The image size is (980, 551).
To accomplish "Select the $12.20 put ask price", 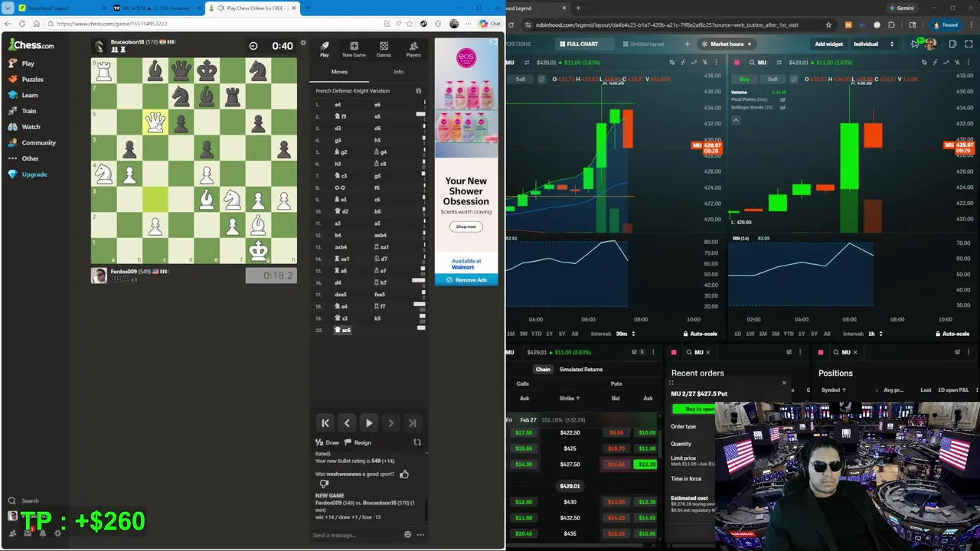I will click(x=647, y=465).
